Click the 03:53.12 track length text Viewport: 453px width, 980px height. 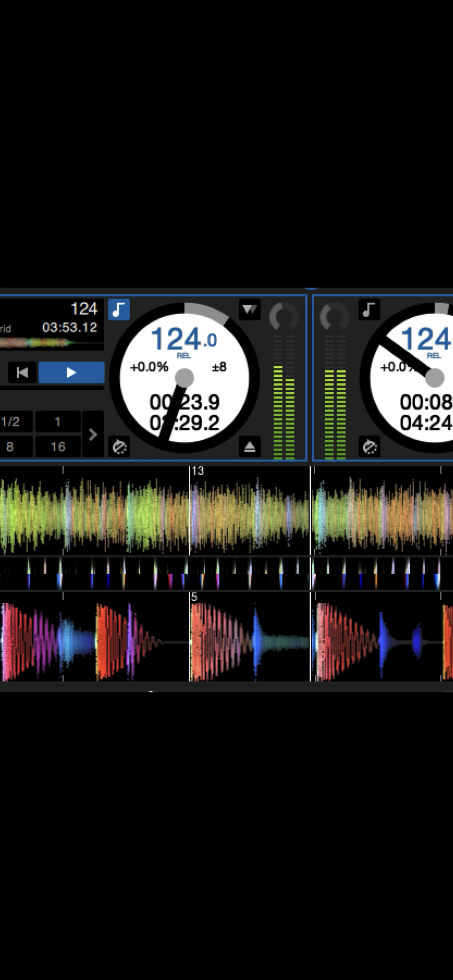(69, 328)
